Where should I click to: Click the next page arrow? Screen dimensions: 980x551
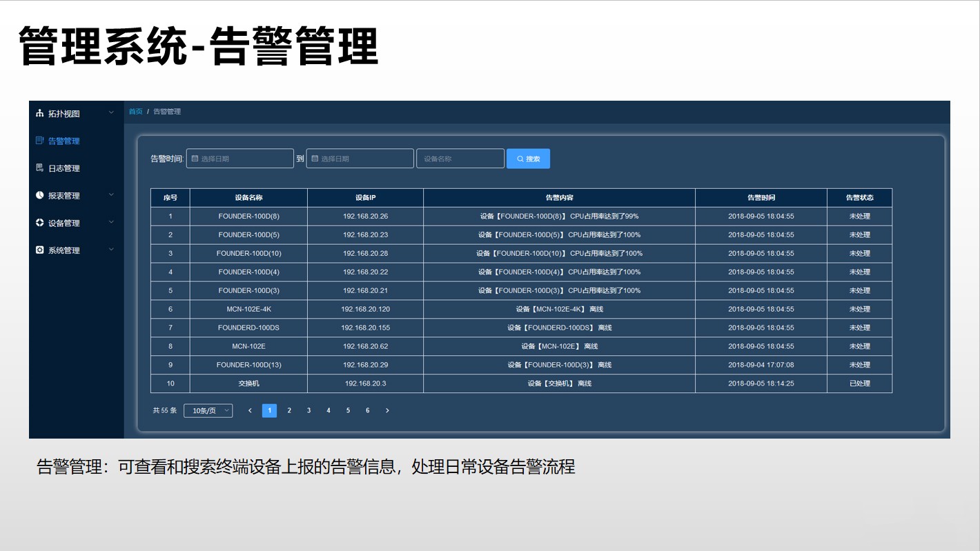pyautogui.click(x=387, y=410)
